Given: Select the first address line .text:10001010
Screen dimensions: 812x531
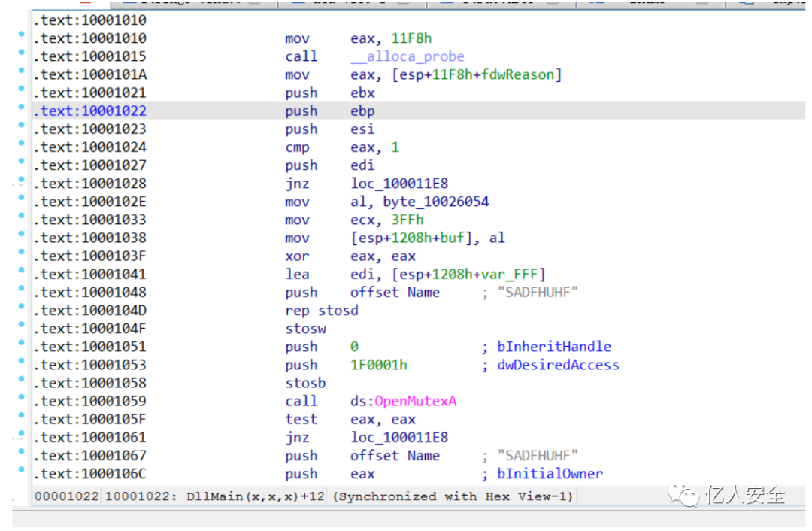Looking at the screenshot, I should (x=90, y=21).
